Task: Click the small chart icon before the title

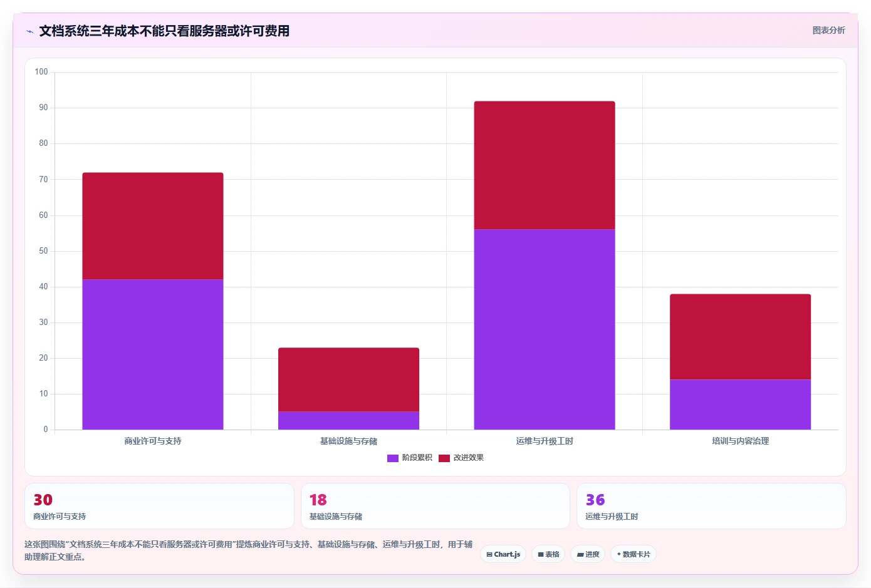Action: tap(29, 31)
